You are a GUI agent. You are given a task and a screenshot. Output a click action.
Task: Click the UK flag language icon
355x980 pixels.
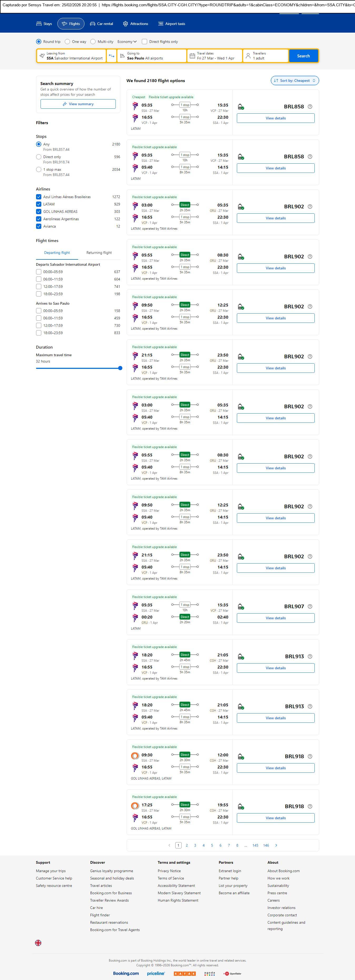(x=38, y=943)
